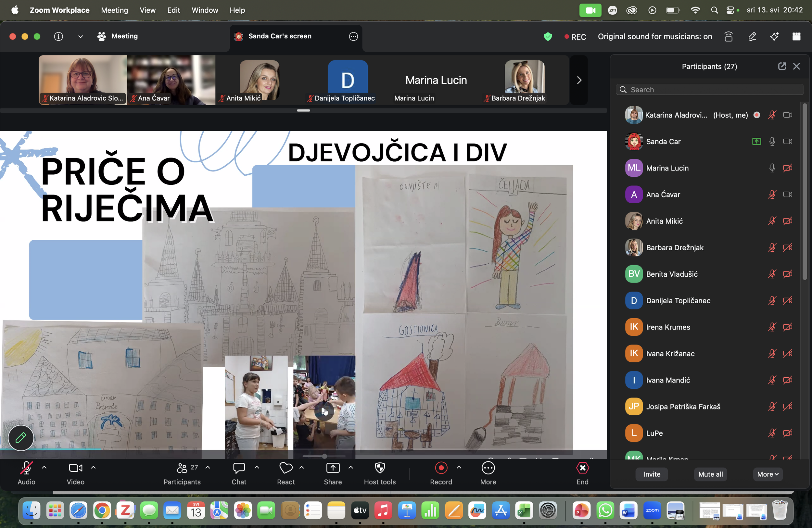
Task: Select the Sanda Car's screen tab
Action: point(296,36)
